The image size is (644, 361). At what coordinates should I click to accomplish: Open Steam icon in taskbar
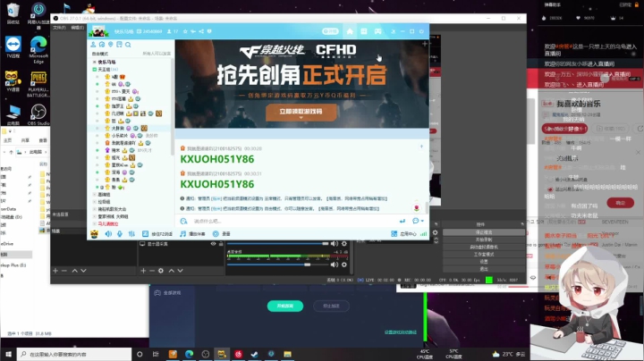point(255,354)
